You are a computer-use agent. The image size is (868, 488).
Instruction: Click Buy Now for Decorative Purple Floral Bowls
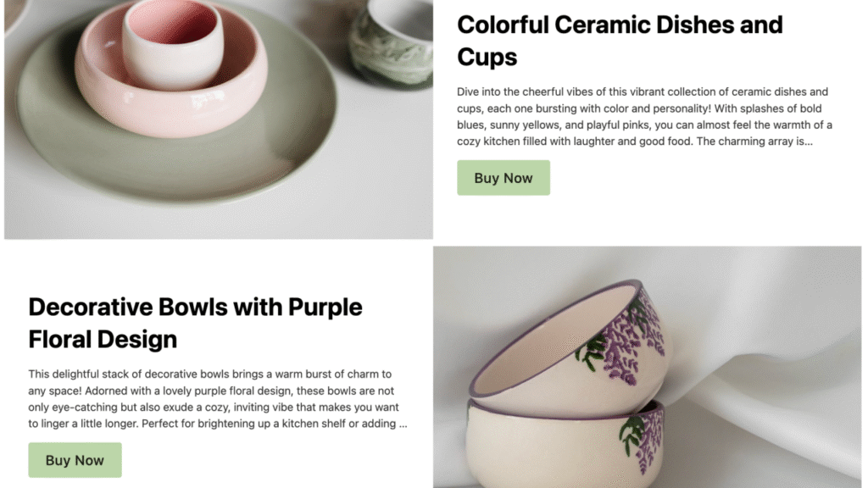[75, 460]
